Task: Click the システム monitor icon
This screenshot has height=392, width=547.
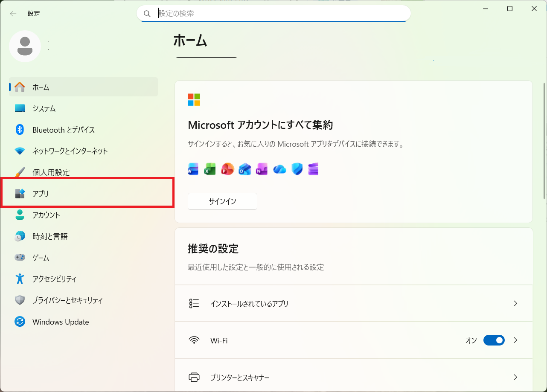Action: [20, 108]
